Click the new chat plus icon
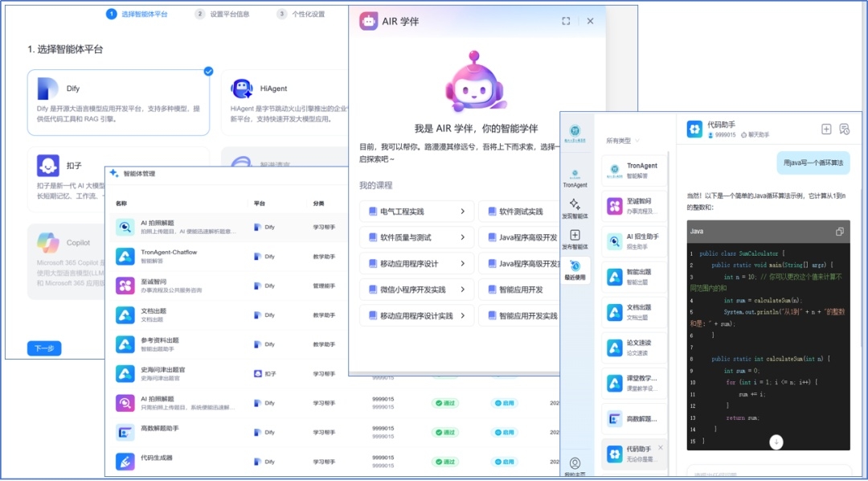868x481 pixels. click(826, 129)
